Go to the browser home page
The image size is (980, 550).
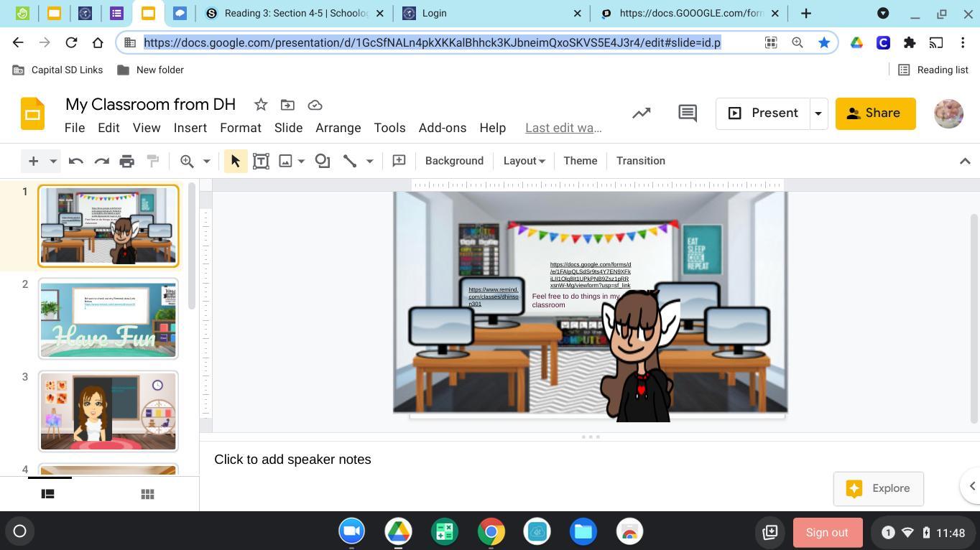[98, 42]
